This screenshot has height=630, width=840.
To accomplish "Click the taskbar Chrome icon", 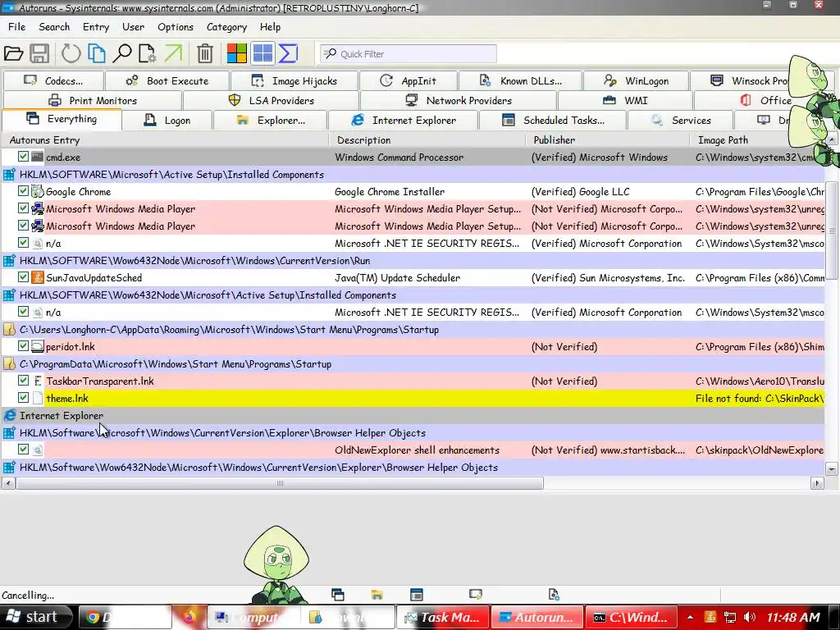I will [94, 618].
